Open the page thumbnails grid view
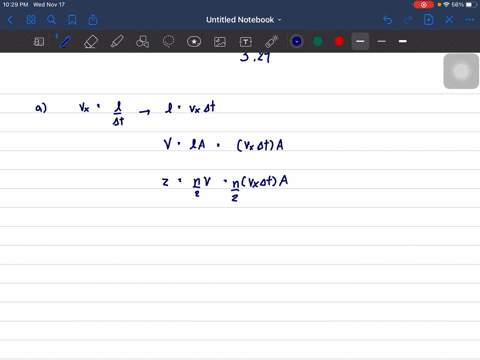The width and height of the screenshot is (480, 360). point(31,20)
